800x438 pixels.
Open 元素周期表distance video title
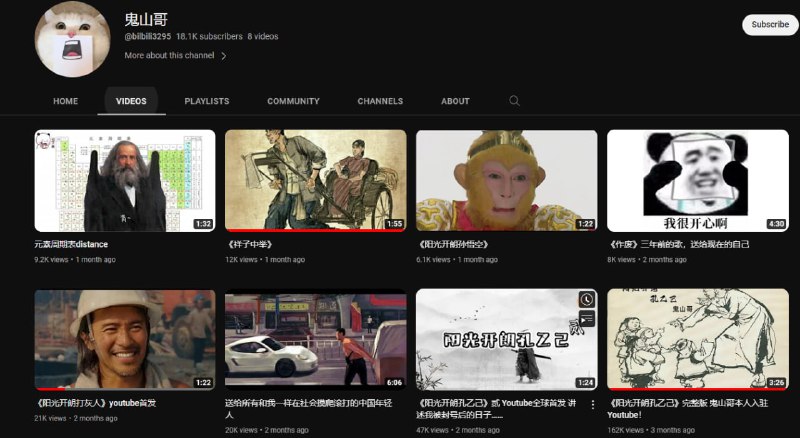click(71, 244)
